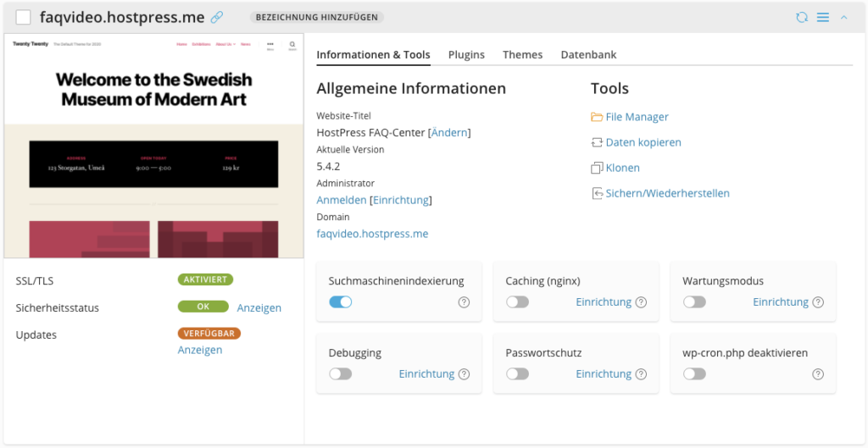Open Einrichtung for Debugging
868x448 pixels.
(x=426, y=373)
